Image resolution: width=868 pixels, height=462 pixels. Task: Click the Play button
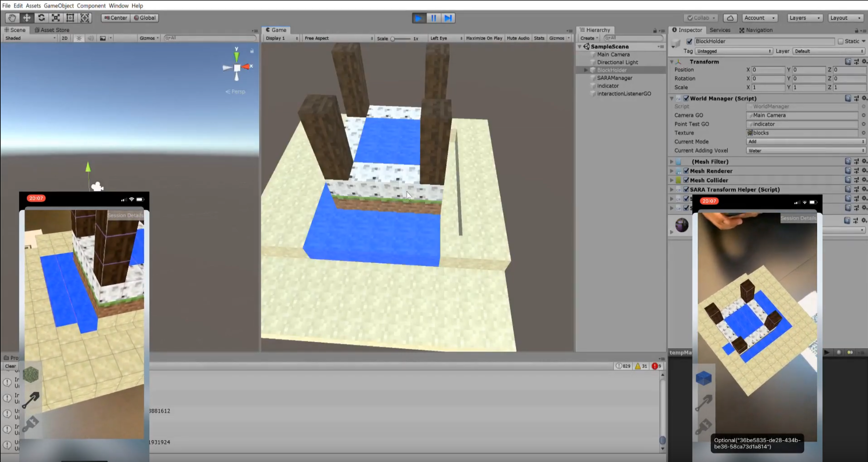[x=419, y=18]
